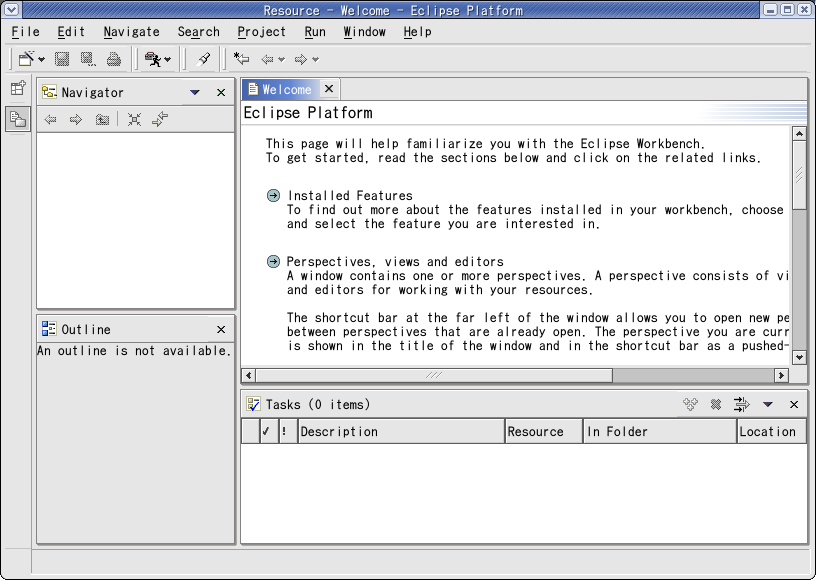816x580 pixels.
Task: Click the Tasks Filter icon
Action: (x=742, y=404)
